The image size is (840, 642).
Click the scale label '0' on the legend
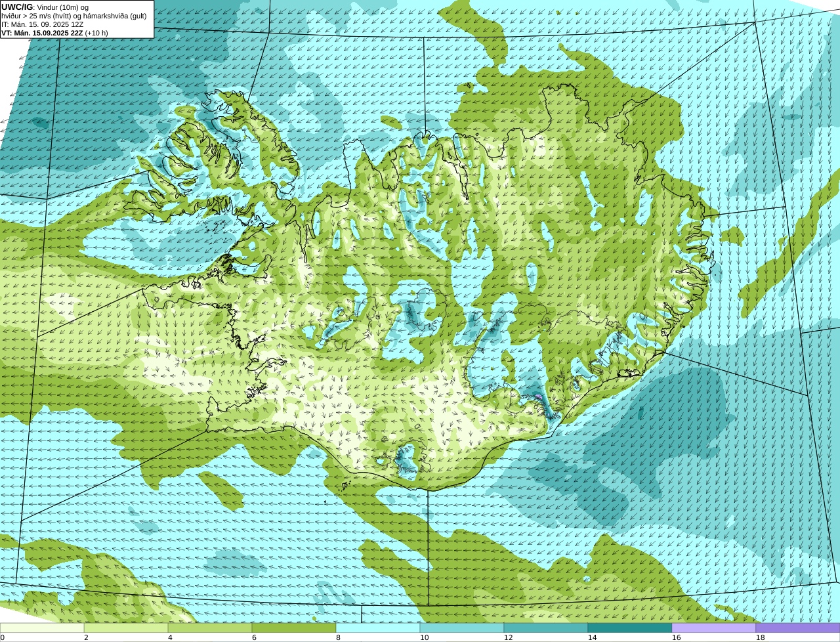pos(3,637)
